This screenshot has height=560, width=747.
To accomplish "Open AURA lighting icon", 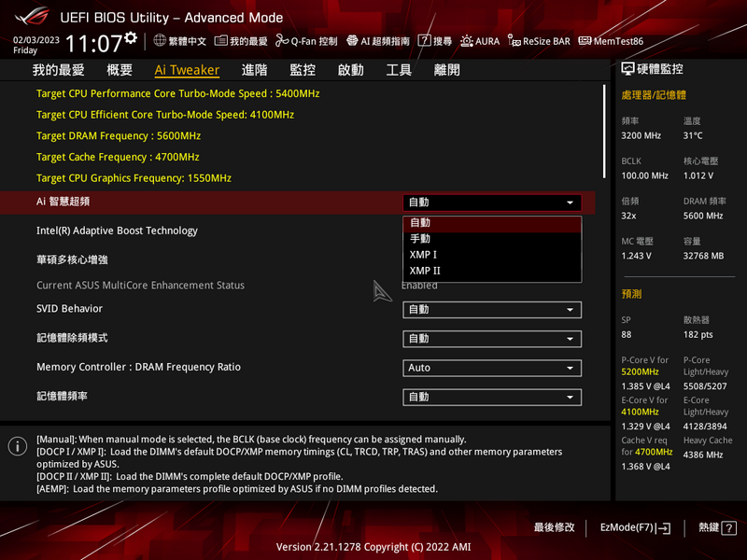I will pos(466,41).
